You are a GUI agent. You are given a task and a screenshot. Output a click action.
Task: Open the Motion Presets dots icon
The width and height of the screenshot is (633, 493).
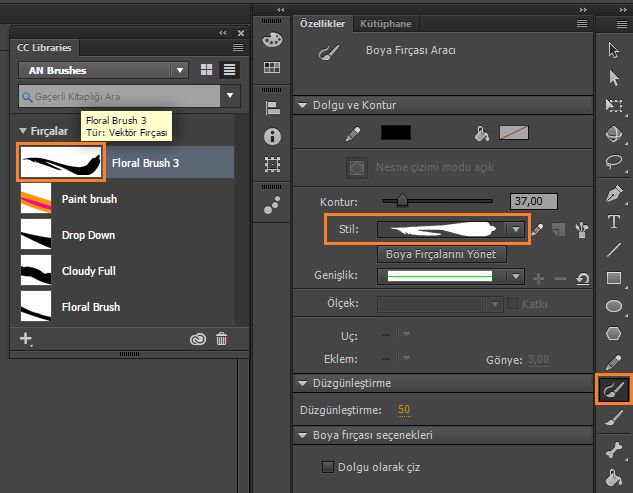click(x=272, y=205)
